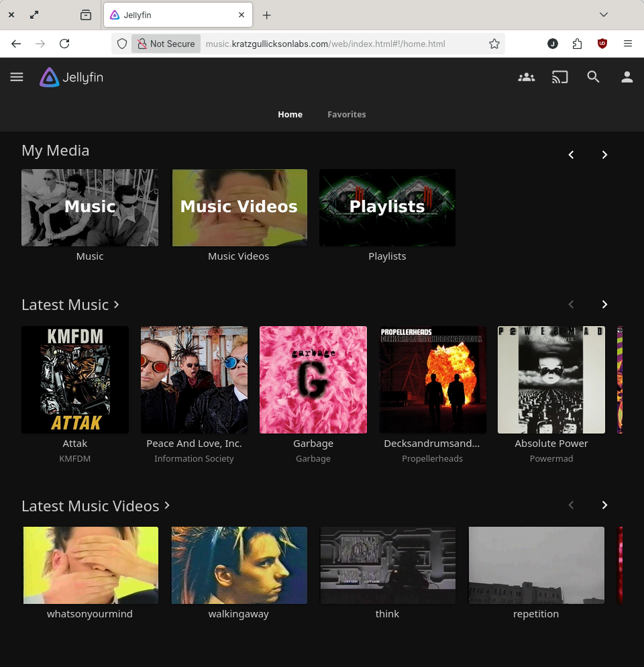
Task: Close the Jellyfin browser tab
Action: point(241,15)
